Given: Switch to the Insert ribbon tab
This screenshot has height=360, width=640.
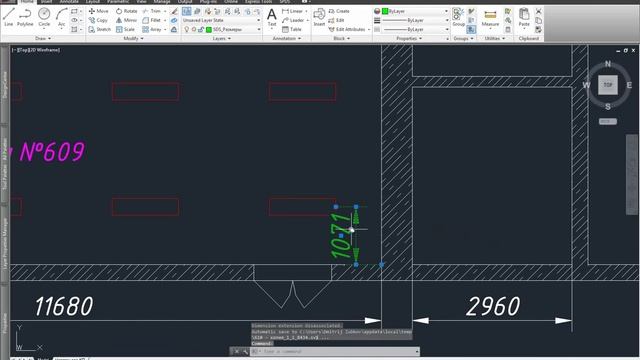Looking at the screenshot, I should click(x=47, y=2).
